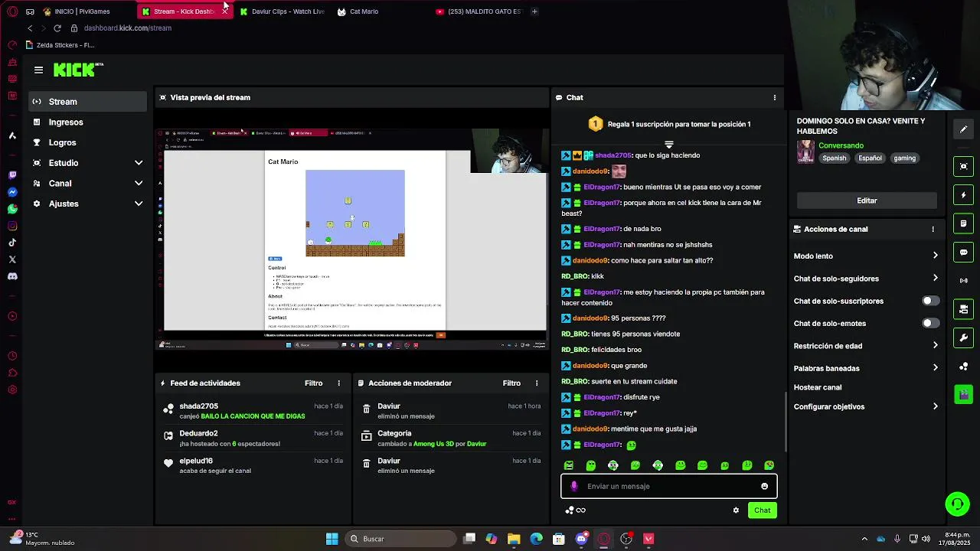This screenshot has width=980, height=551.
Task: Open Acciones de moderador three-dot menu
Action: tap(536, 383)
